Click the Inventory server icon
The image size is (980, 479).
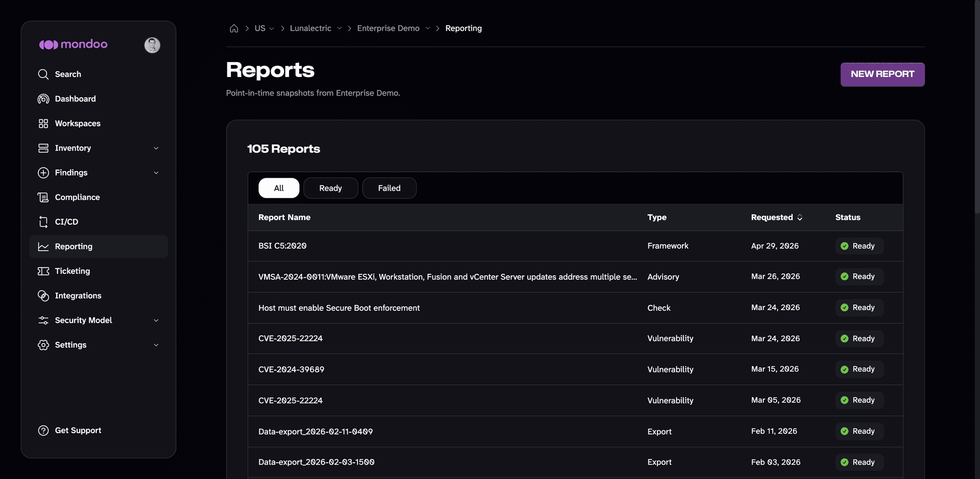click(x=43, y=148)
